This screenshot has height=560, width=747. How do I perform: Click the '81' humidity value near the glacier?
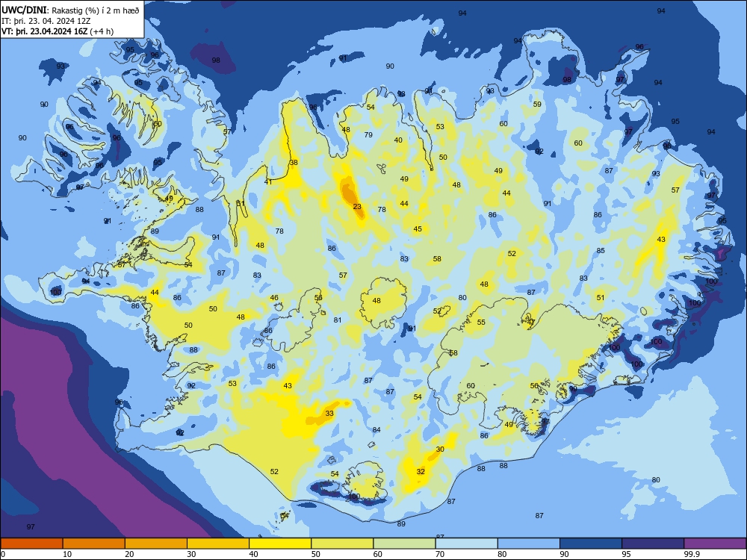point(338,320)
